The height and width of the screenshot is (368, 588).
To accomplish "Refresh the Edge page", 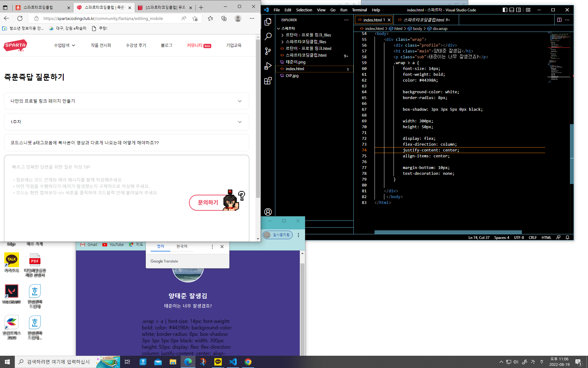I will (20, 18).
